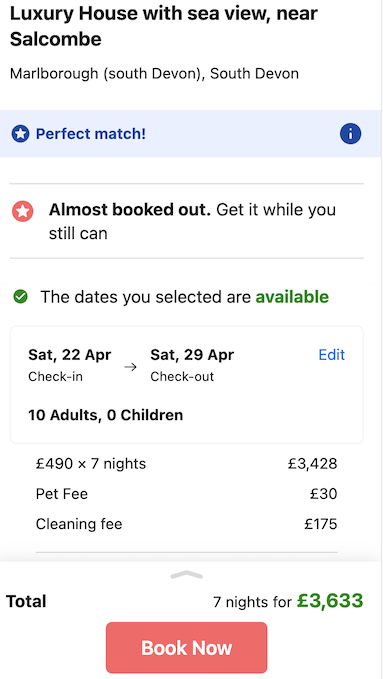Click the Pet Fee row
Image resolution: width=383 pixels, height=679 pixels.
(186, 494)
